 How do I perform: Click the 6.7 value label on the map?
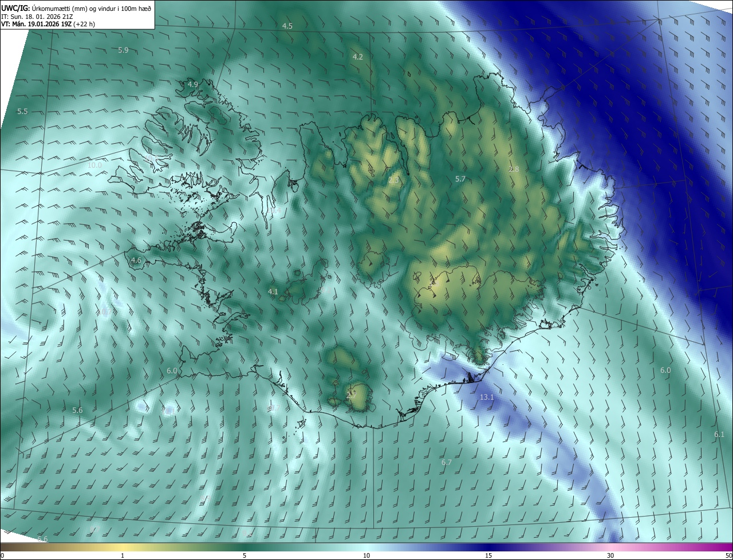tap(447, 463)
